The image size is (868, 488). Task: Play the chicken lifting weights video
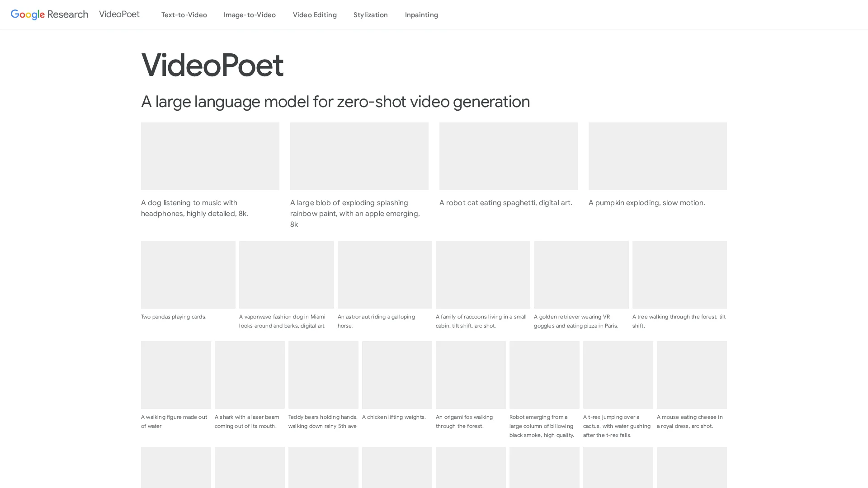coord(397,375)
